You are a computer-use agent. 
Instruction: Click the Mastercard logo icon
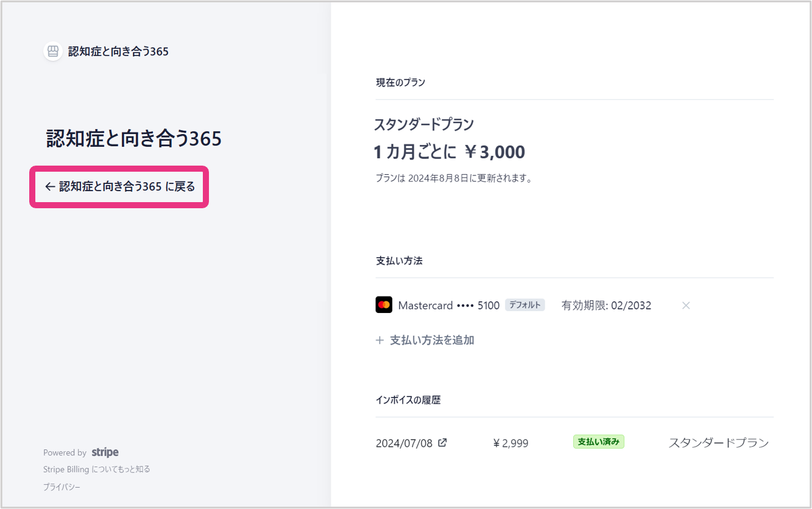384,305
